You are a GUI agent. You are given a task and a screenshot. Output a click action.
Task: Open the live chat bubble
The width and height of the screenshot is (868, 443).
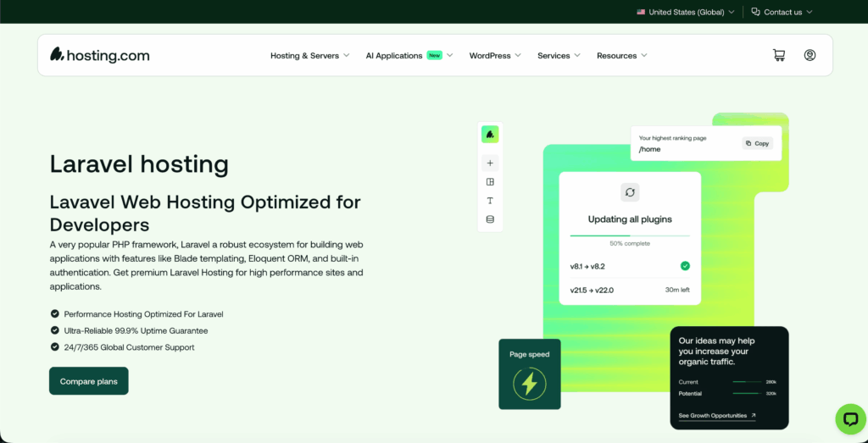pyautogui.click(x=850, y=419)
